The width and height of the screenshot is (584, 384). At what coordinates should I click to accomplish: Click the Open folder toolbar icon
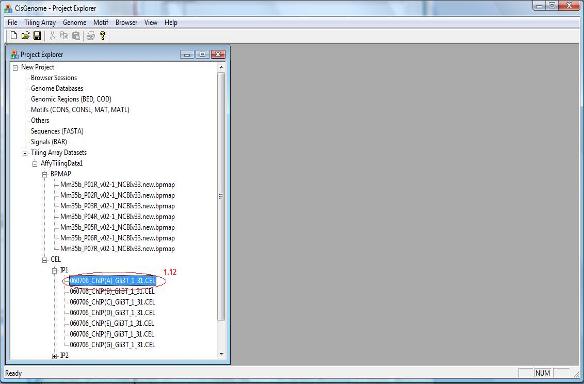click(25, 36)
